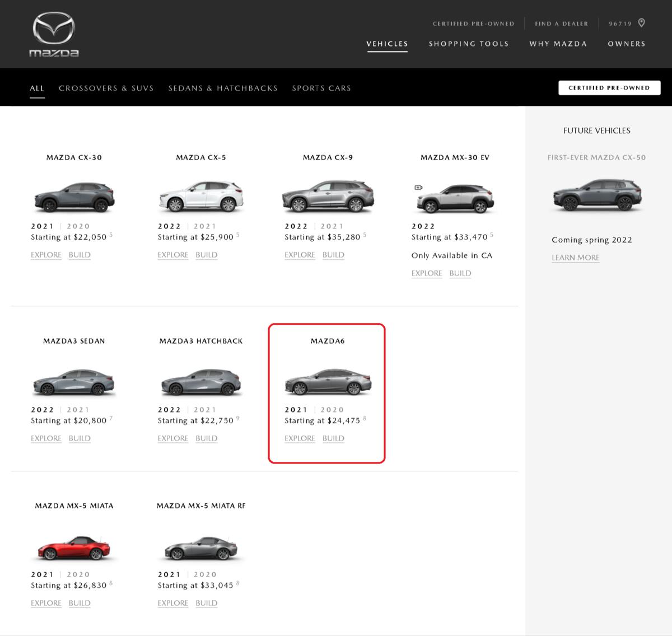Open the Why Mazda menu
672x636 pixels.
(558, 44)
